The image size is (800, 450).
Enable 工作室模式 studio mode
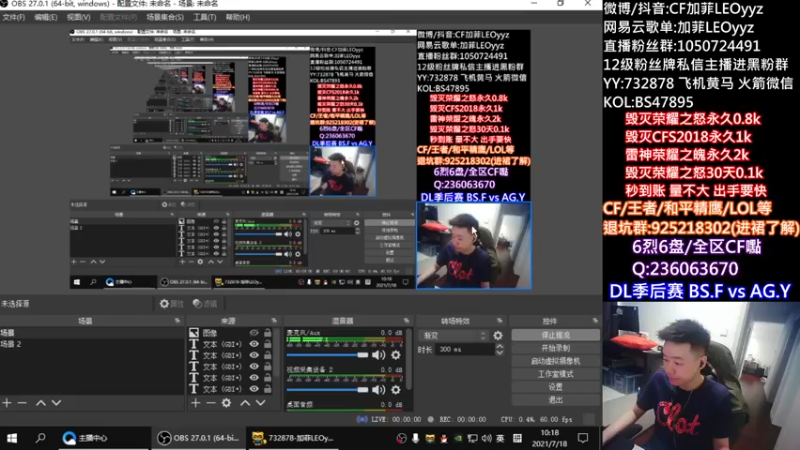tap(556, 374)
